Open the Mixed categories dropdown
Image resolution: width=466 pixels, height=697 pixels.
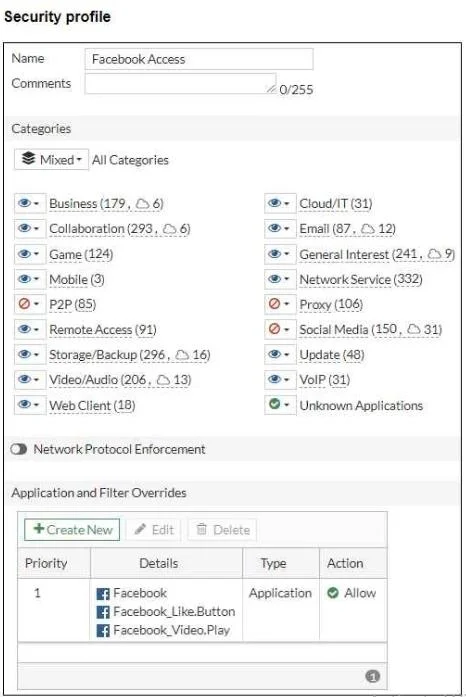click(51, 159)
